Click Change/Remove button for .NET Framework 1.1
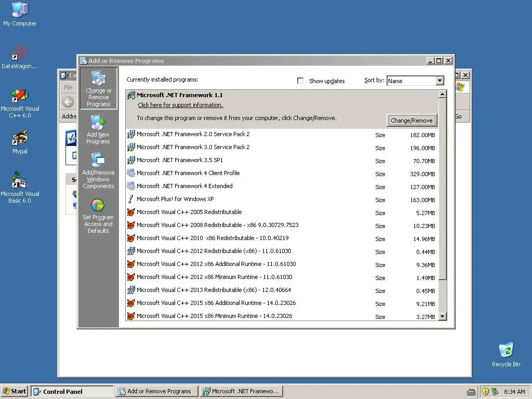532x399 pixels. (x=411, y=121)
